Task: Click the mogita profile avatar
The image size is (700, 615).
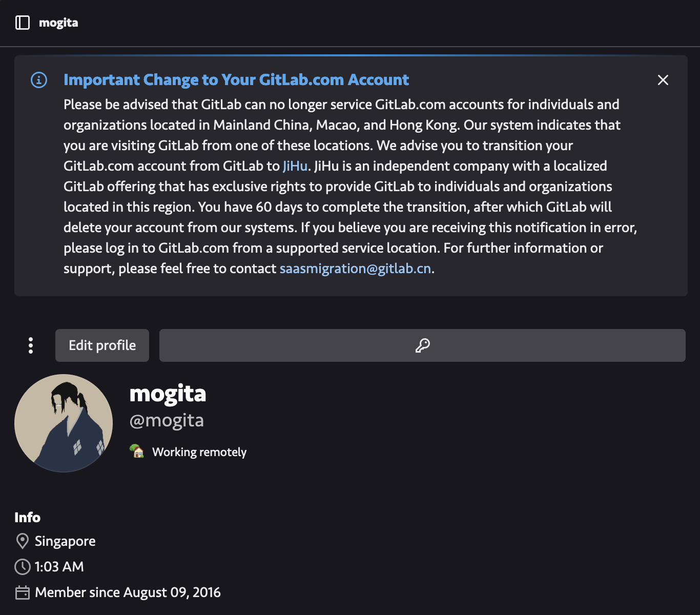Action: [64, 423]
